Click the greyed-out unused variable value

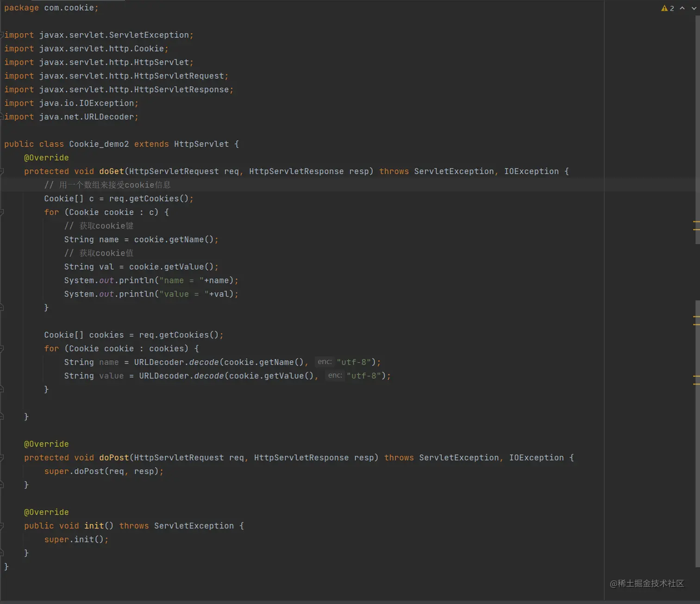pos(112,376)
